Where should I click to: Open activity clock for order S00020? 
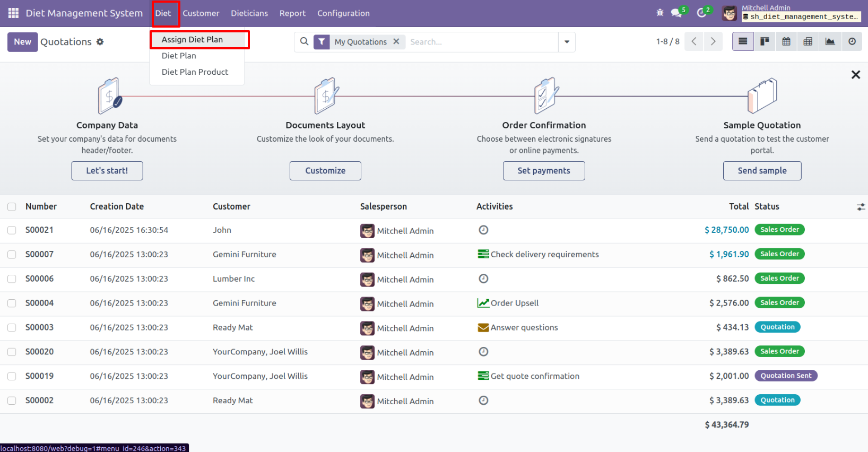(x=483, y=352)
